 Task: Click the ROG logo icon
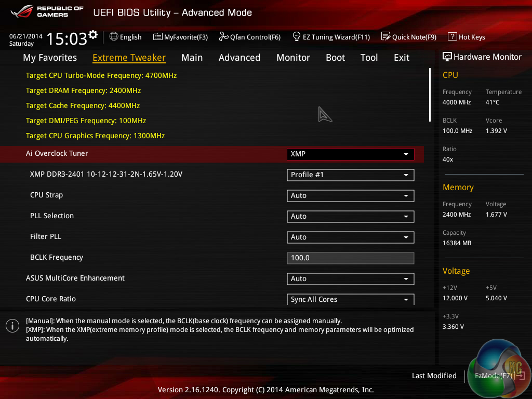pyautogui.click(x=22, y=11)
